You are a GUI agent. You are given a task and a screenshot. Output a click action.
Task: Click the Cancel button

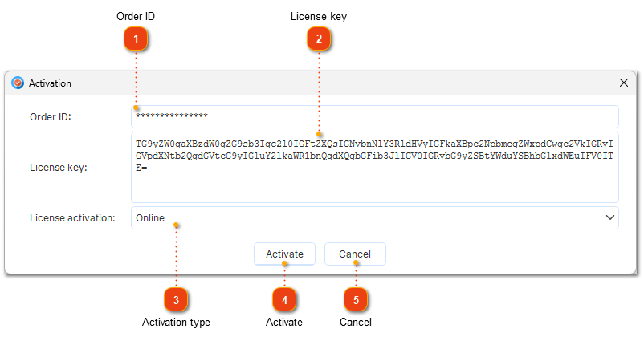click(355, 254)
